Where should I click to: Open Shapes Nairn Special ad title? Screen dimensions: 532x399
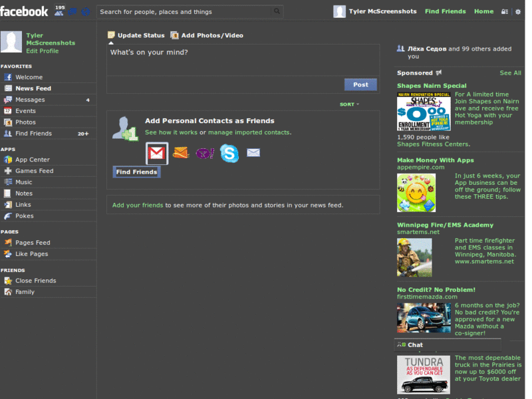pyautogui.click(x=432, y=86)
